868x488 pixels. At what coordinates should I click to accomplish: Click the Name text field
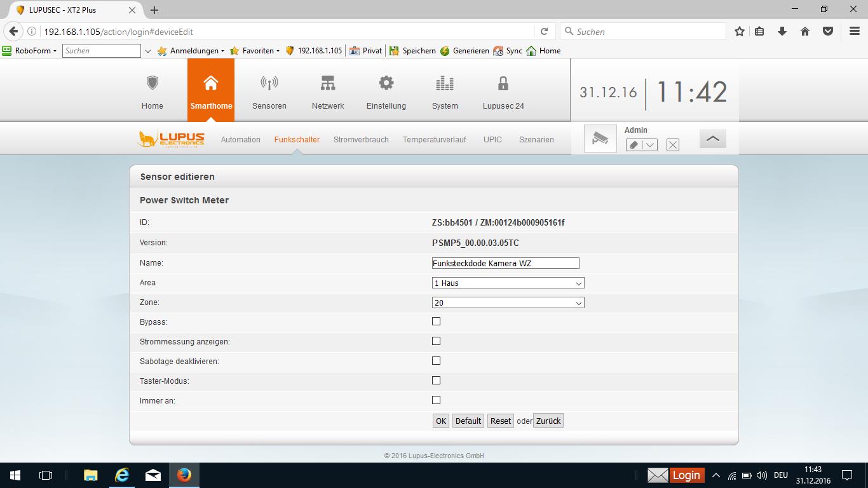coord(505,263)
